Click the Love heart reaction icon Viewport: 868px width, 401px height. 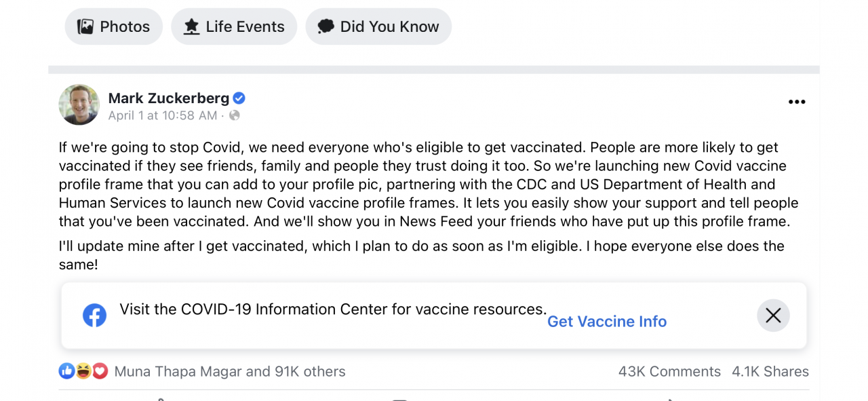(100, 371)
